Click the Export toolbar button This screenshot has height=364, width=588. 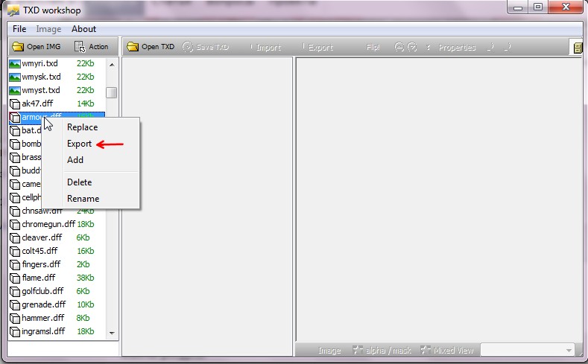[317, 48]
